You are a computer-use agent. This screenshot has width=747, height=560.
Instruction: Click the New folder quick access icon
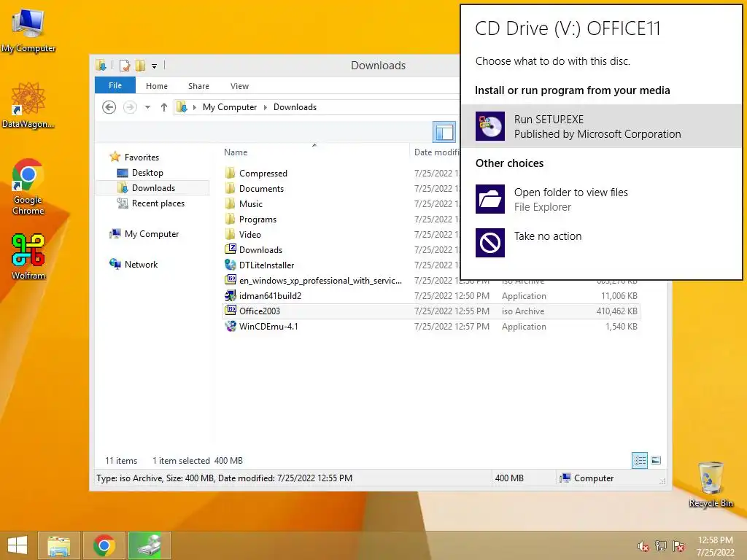(x=141, y=65)
